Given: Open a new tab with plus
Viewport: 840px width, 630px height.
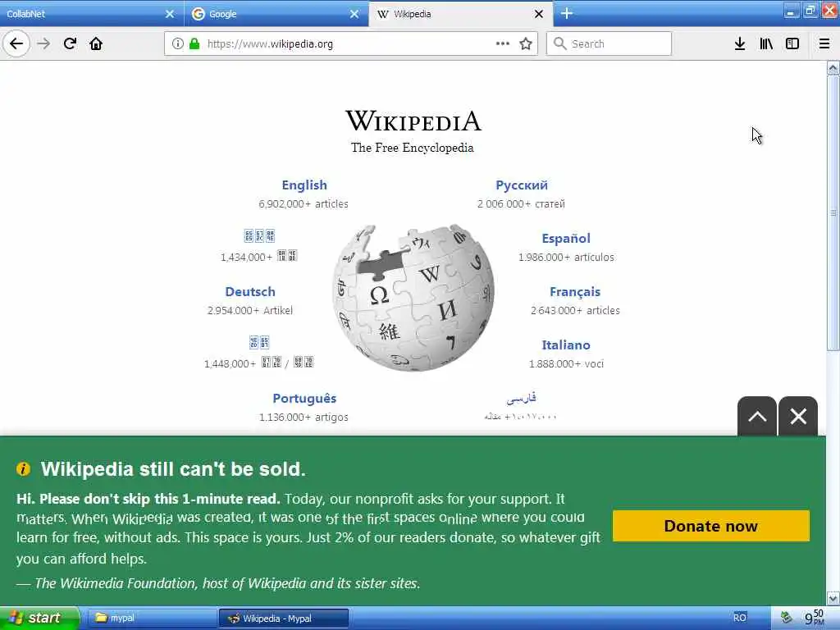Looking at the screenshot, I should pos(567,13).
